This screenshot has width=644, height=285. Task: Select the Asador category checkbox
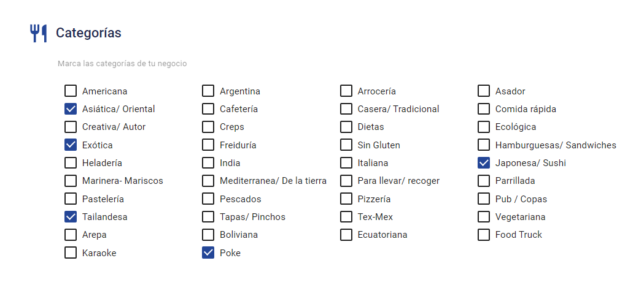point(484,91)
